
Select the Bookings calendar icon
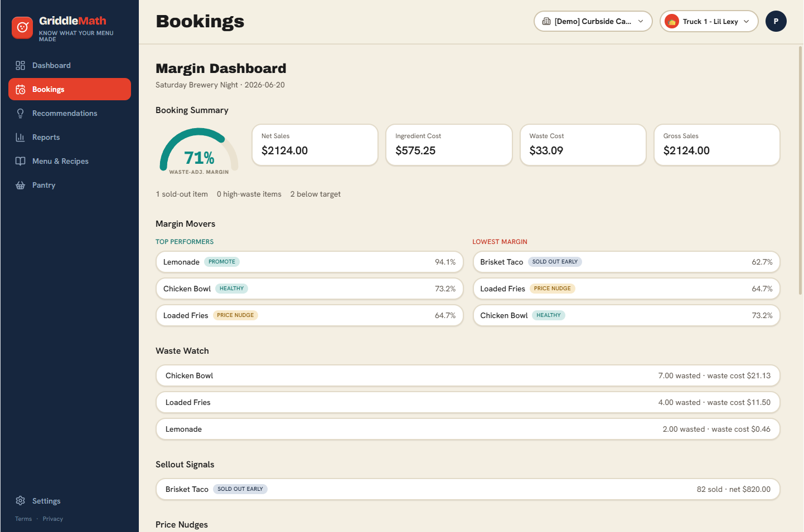[x=21, y=89]
